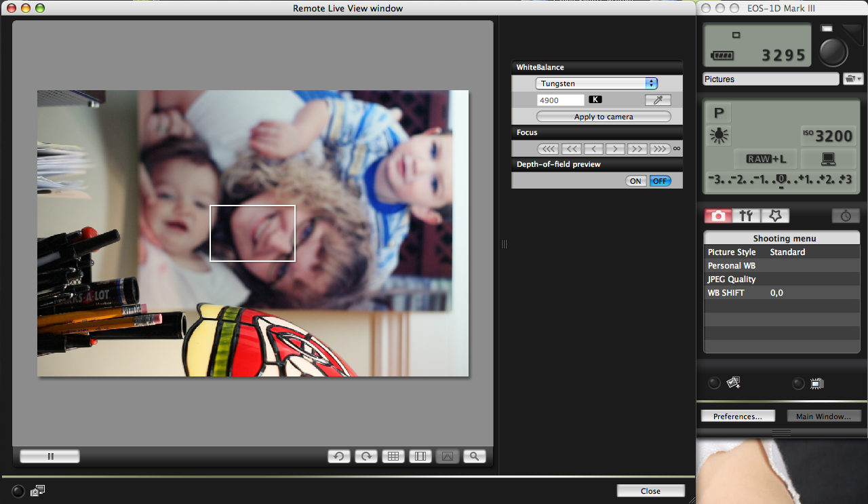Rotate the live view image counterclockwise
Screen dimensions: 868x504
point(339,457)
